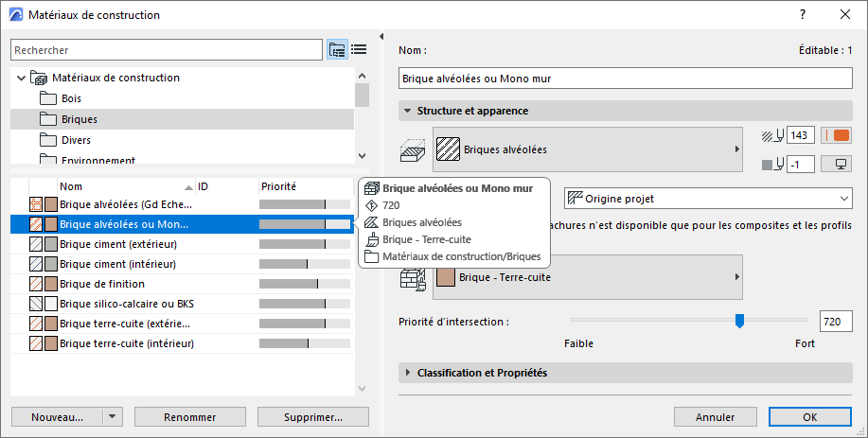Screen dimensions: 868x438
Task: Click the hatch pattern icon of Brique ciment (intérieur)
Action: (36, 263)
